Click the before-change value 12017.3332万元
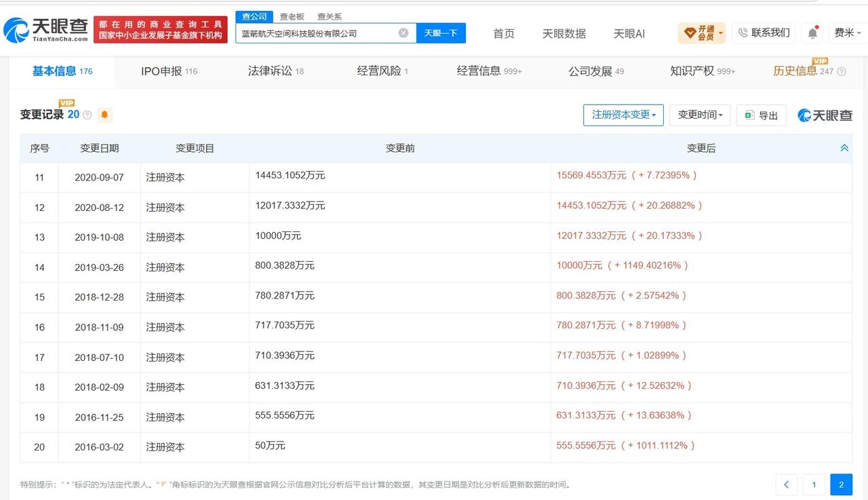The image size is (868, 500). pyautogui.click(x=290, y=205)
